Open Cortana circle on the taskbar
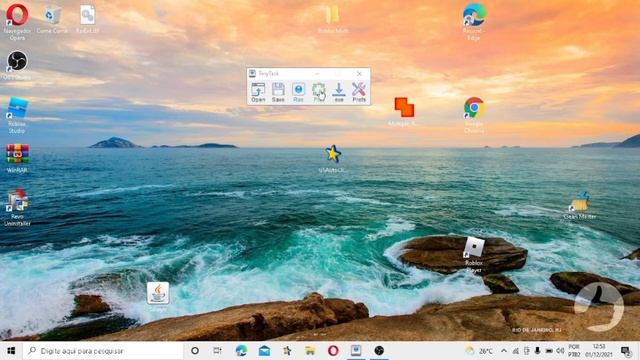The width and height of the screenshot is (640, 360). tap(195, 351)
